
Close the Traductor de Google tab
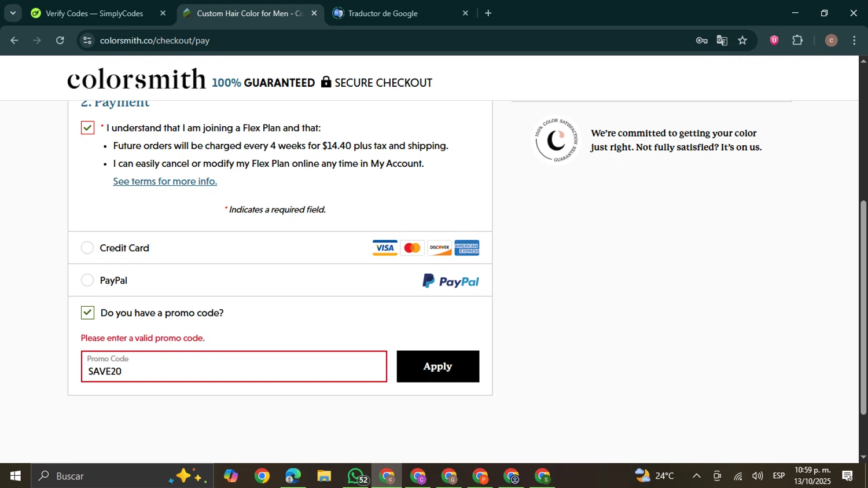(465, 13)
